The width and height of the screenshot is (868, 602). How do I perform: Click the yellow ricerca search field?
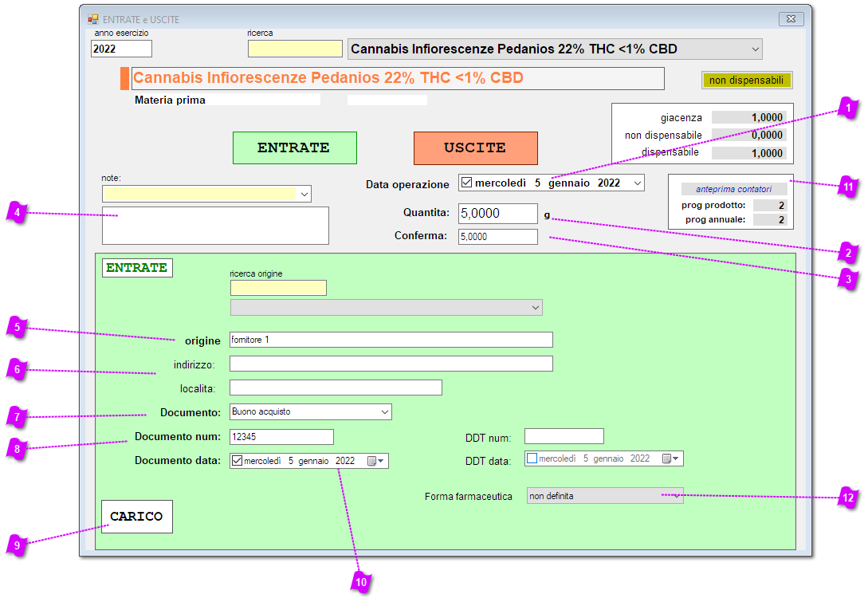(x=295, y=49)
